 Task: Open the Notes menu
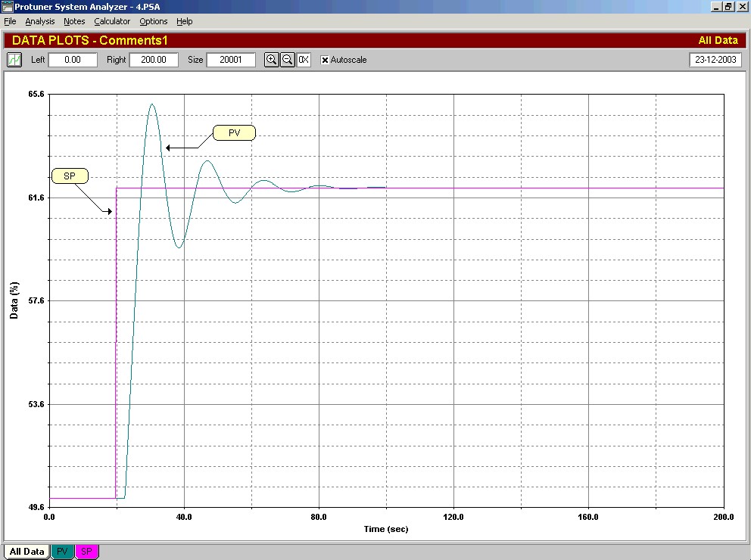coord(74,21)
